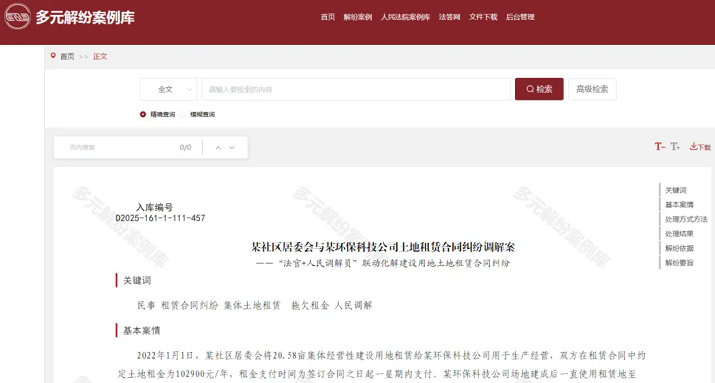This screenshot has width=715, height=383.
Task: Open 人民法院案例库 navigation item
Action: point(405,17)
